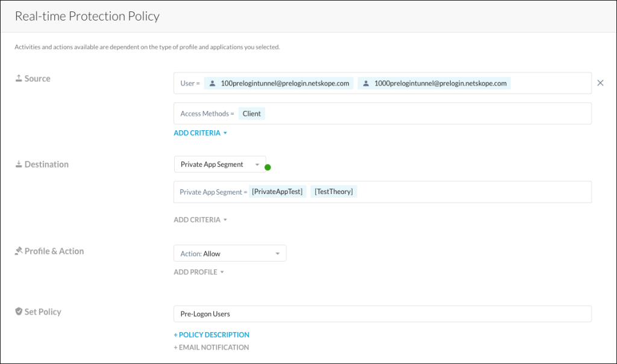Viewport: 617px width, 364px height.
Task: Expand Destination ADD CRITERIA menu
Action: (x=200, y=219)
